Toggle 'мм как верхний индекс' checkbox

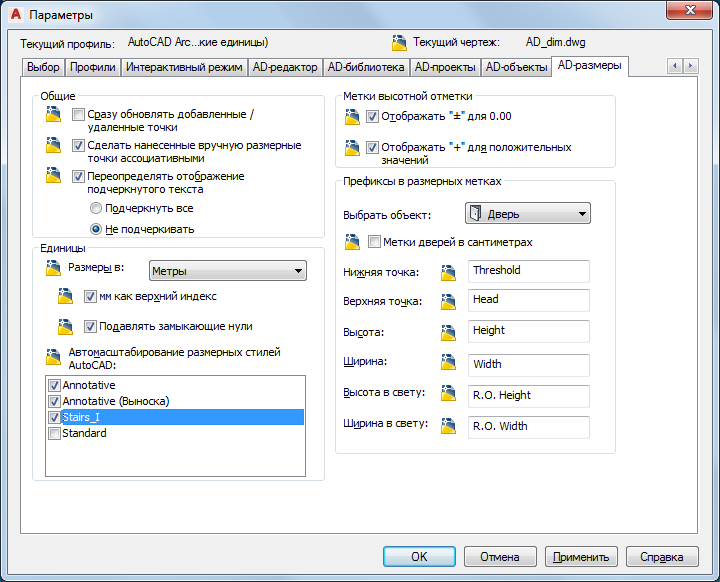click(x=90, y=297)
